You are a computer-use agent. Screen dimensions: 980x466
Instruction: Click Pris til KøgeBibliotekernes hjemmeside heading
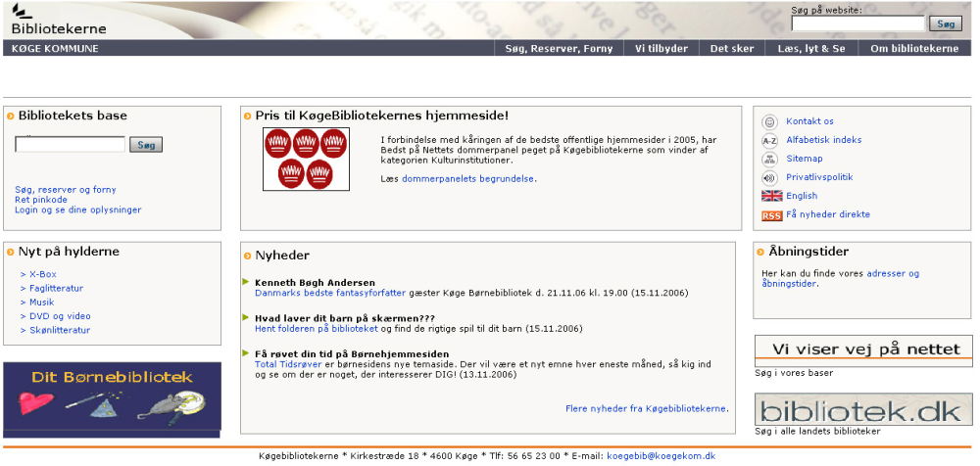coord(382,116)
